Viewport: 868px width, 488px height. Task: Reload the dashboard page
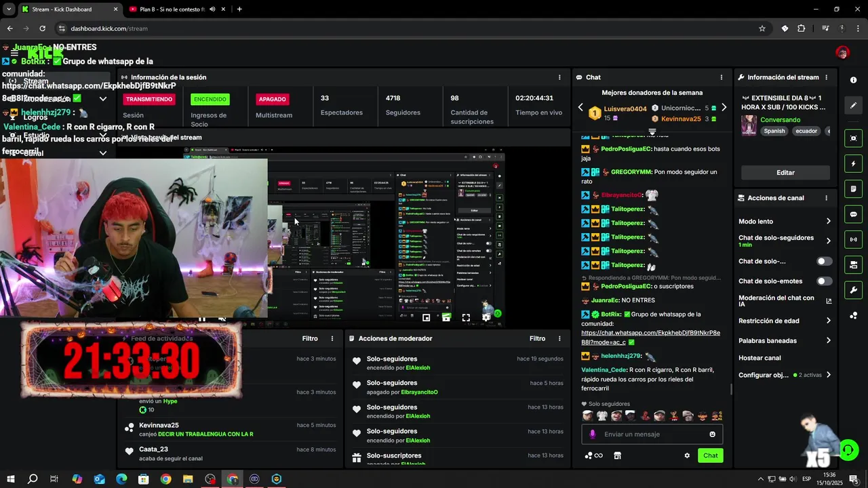pos(42,28)
